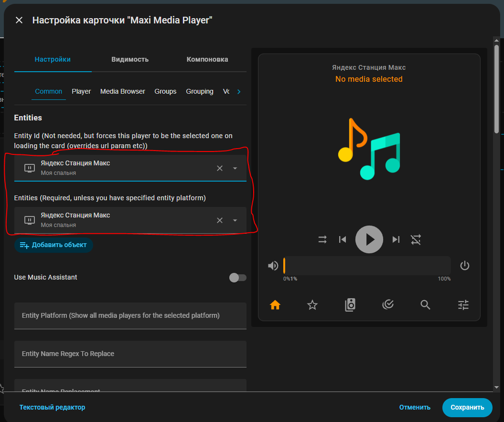The image size is (504, 422).
Task: Click the scrollbar up arrow
Action: pyautogui.click(x=497, y=41)
